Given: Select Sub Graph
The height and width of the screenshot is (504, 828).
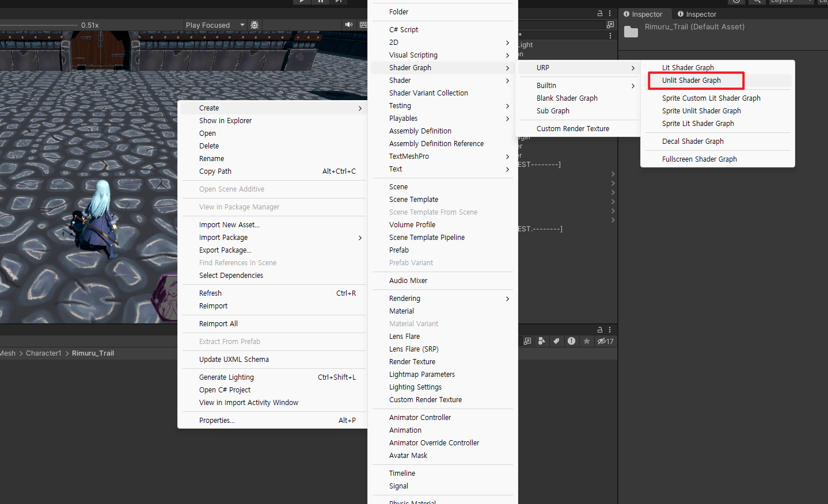Looking at the screenshot, I should [x=578, y=110].
